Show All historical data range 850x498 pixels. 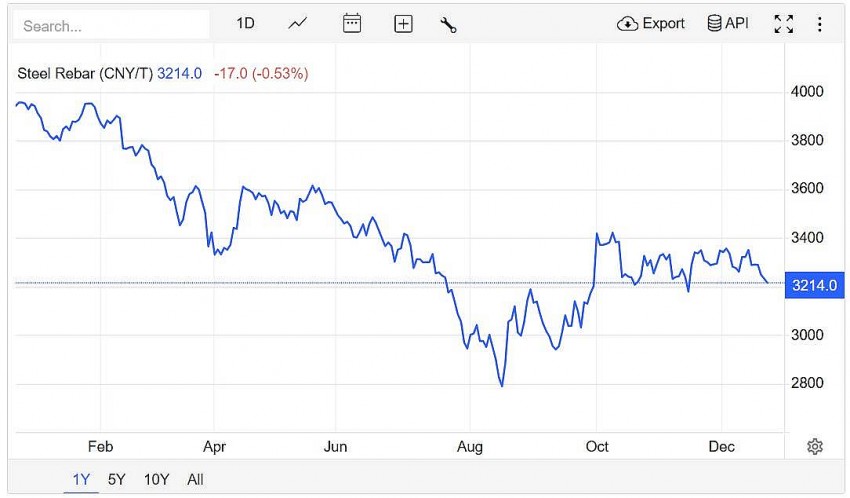pos(195,480)
